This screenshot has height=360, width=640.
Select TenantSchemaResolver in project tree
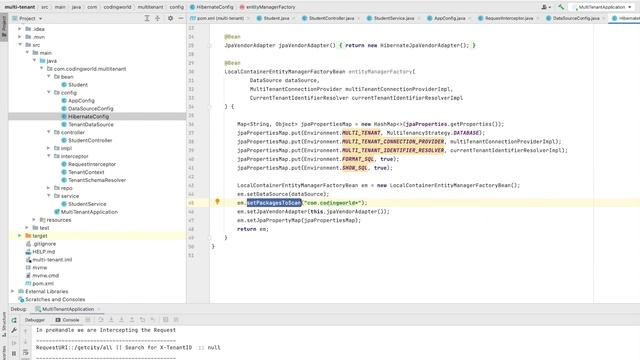[97, 180]
